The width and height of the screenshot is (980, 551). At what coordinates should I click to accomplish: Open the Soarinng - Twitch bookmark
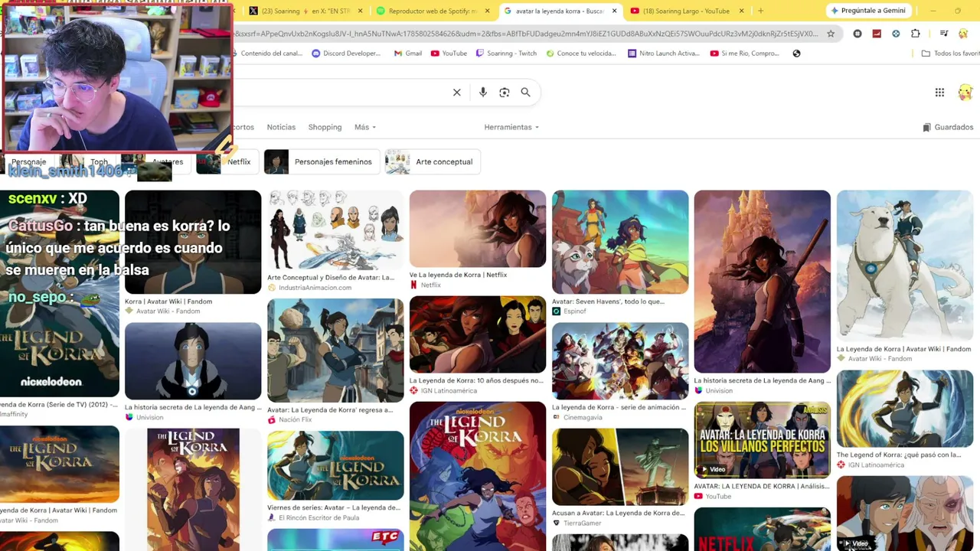pos(506,54)
